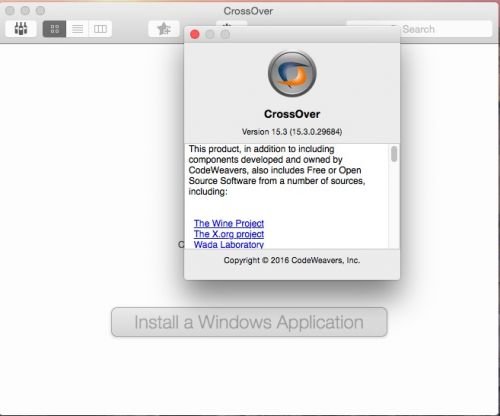Click the CrossOver name in About dialog
This screenshot has height=416, width=500.
coord(292,114)
